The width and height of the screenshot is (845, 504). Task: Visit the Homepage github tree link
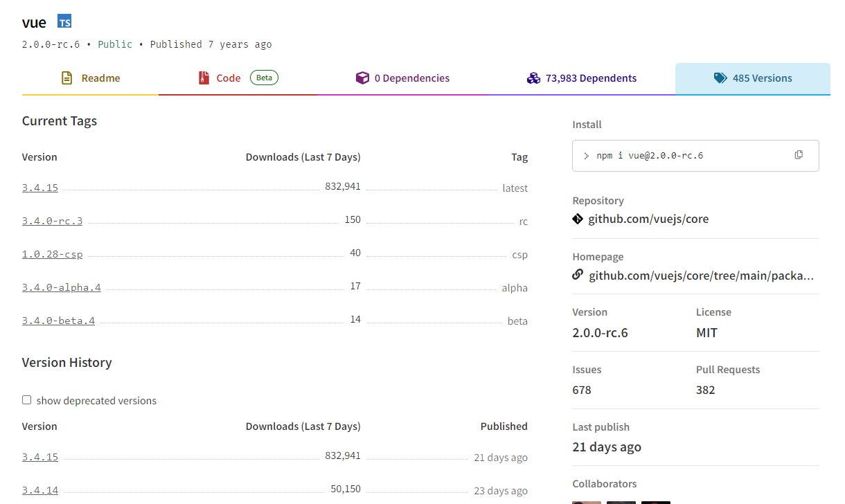click(701, 276)
